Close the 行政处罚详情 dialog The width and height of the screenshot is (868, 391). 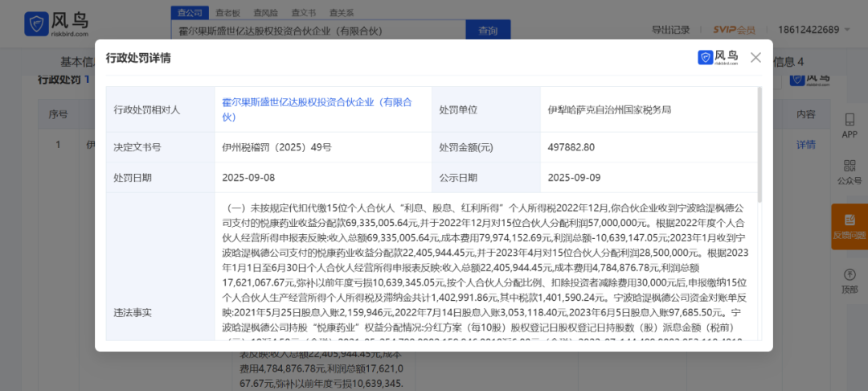pos(755,58)
